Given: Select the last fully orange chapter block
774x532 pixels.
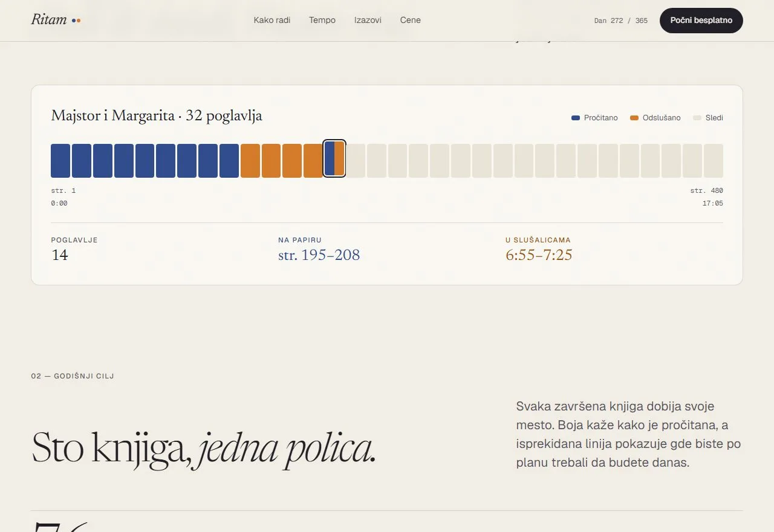Looking at the screenshot, I should pyautogui.click(x=313, y=161).
